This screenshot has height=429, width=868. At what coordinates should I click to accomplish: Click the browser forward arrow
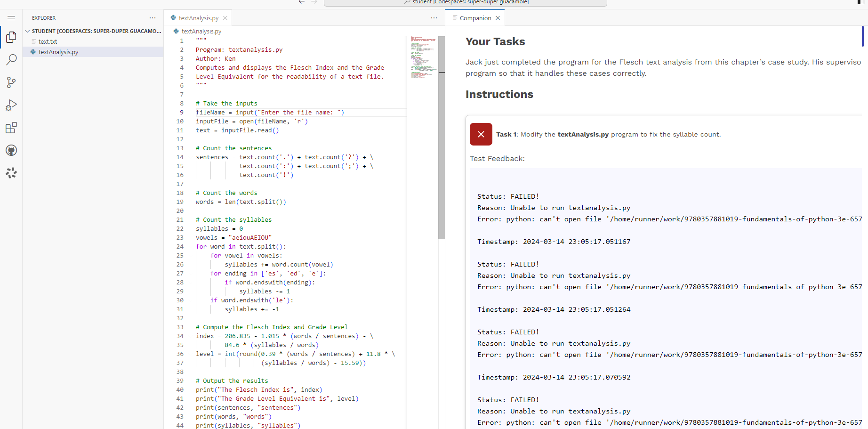(x=314, y=2)
